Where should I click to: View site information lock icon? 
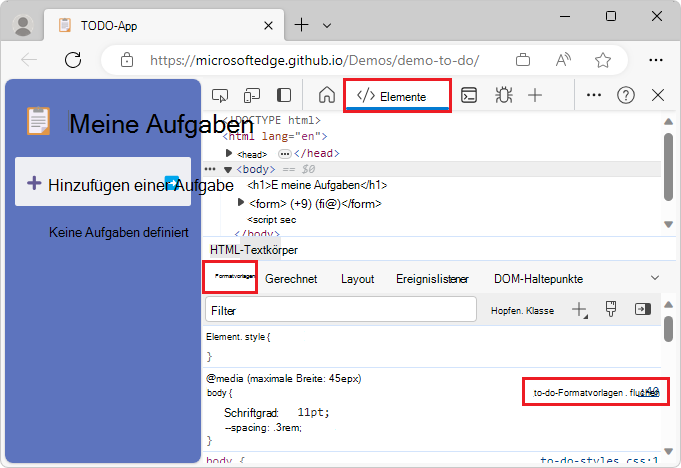127,60
